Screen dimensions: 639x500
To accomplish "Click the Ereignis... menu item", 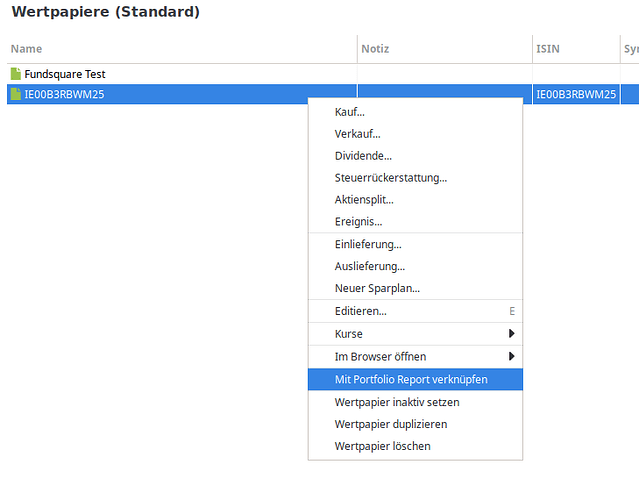I will [358, 222].
